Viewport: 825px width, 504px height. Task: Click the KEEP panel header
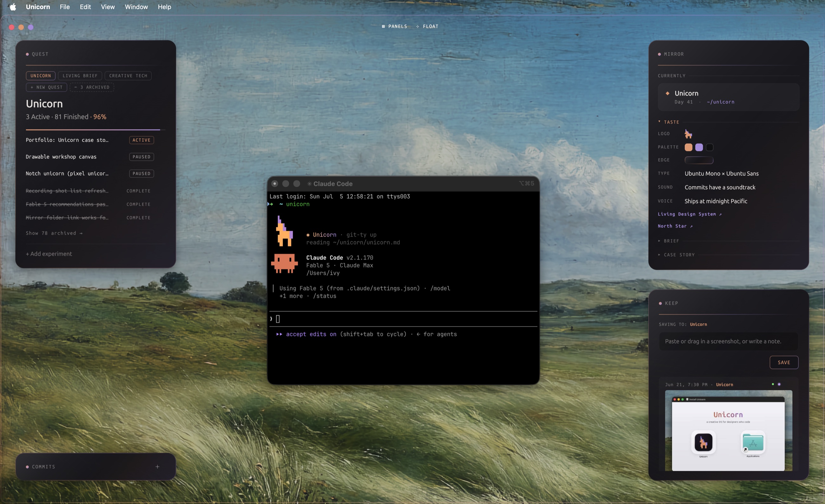pyautogui.click(x=668, y=303)
